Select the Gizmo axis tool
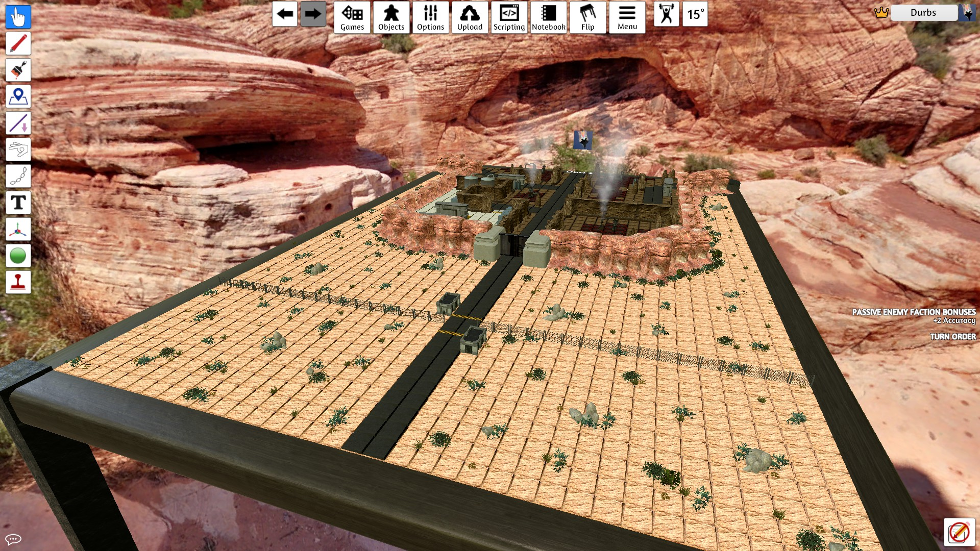Screen dimensions: 980x551 coord(18,229)
